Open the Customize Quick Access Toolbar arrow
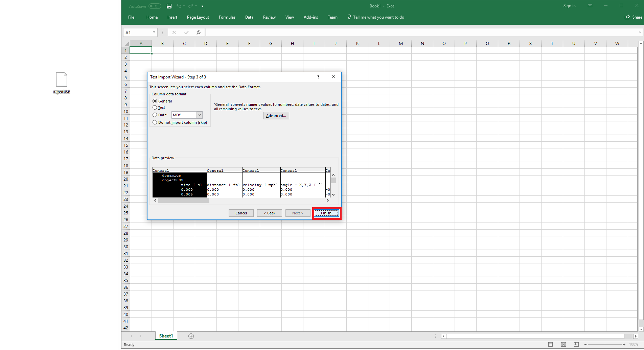The image size is (644, 350). [202, 6]
